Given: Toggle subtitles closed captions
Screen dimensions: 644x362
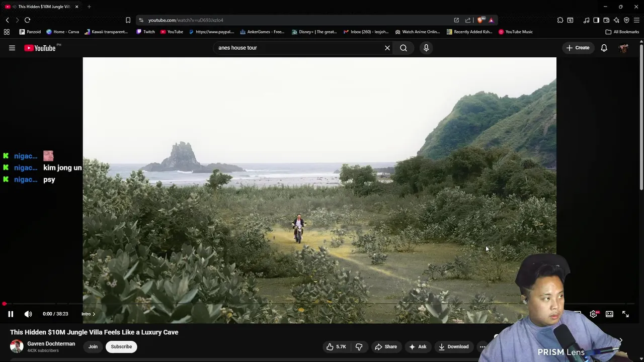Looking at the screenshot, I should tap(578, 314).
